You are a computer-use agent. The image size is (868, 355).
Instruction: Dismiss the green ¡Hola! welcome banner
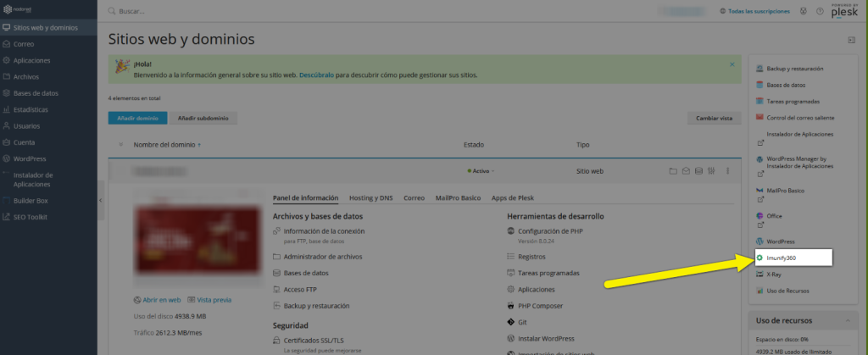point(732,64)
